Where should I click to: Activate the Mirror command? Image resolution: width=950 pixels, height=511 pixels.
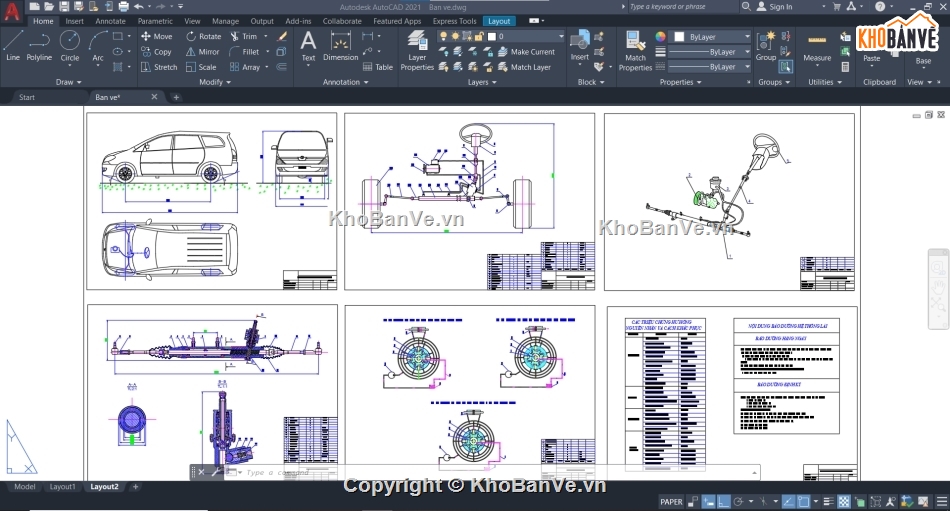click(203, 52)
